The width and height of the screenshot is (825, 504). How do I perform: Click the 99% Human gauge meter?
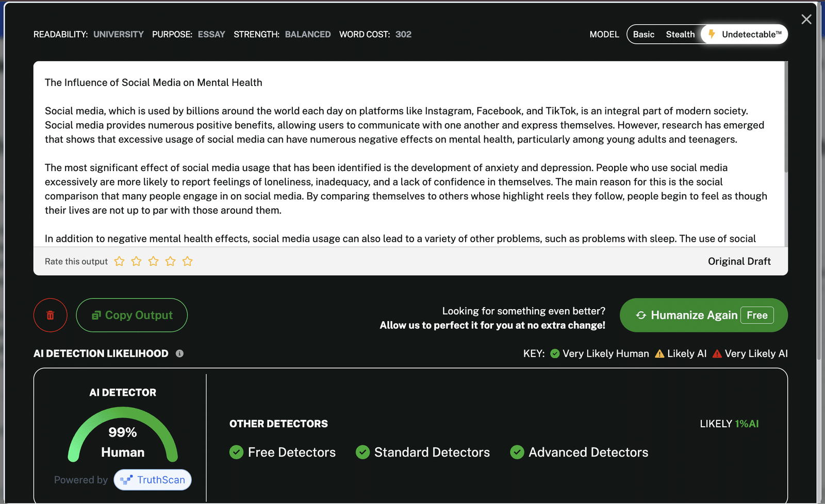(x=123, y=435)
